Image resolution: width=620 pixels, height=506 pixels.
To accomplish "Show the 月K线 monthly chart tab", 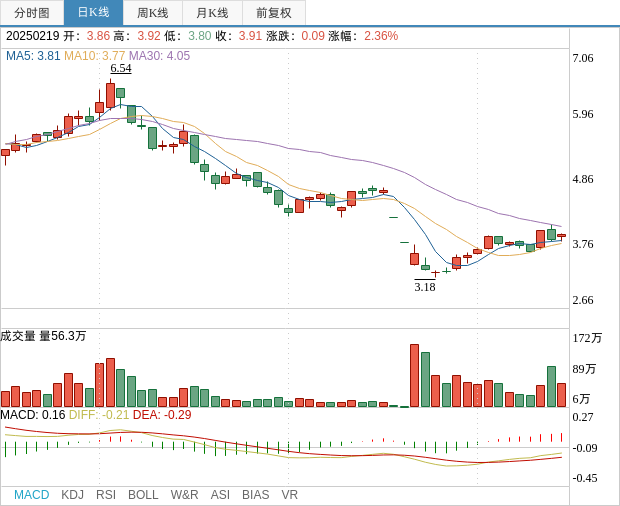I will point(212,13).
